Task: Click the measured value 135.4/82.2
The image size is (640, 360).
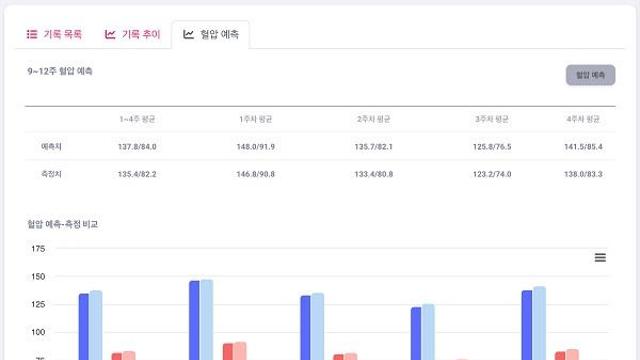Action: [137, 174]
